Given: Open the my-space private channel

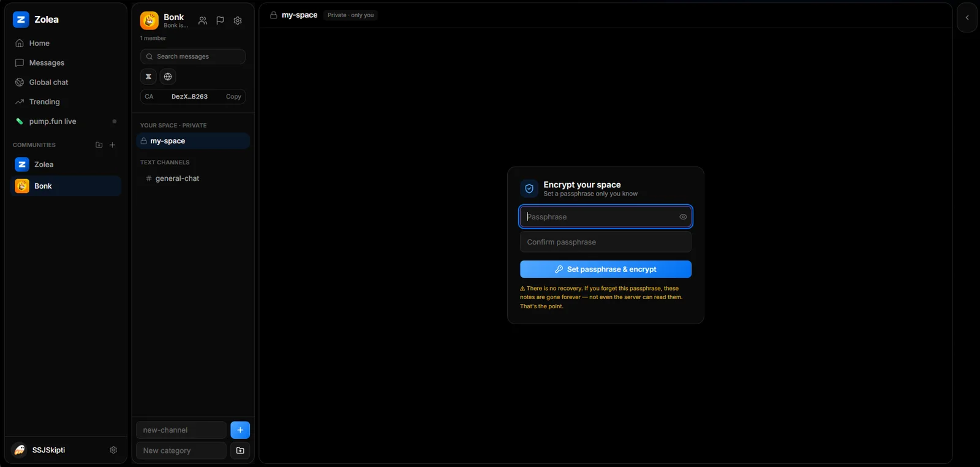Looking at the screenshot, I should tap(193, 141).
